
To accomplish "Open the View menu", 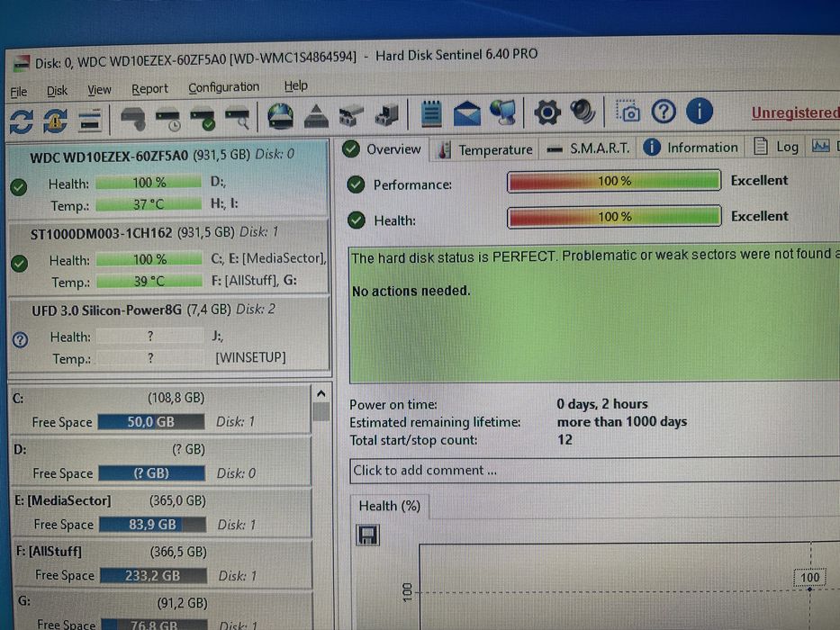I will point(99,89).
